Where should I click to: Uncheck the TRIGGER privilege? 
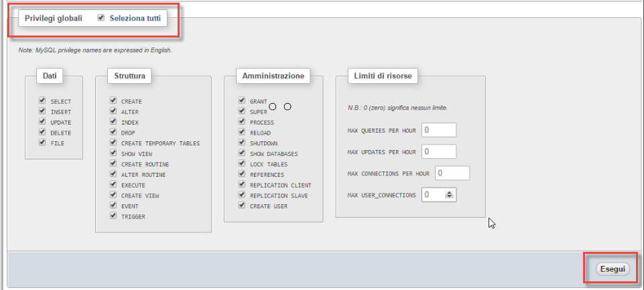click(113, 216)
